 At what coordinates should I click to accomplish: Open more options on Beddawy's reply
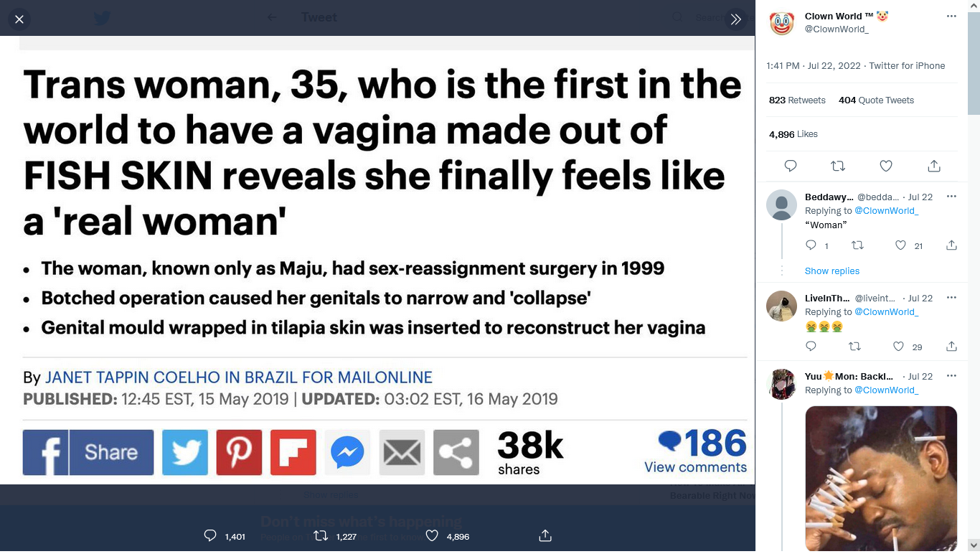[x=951, y=197]
